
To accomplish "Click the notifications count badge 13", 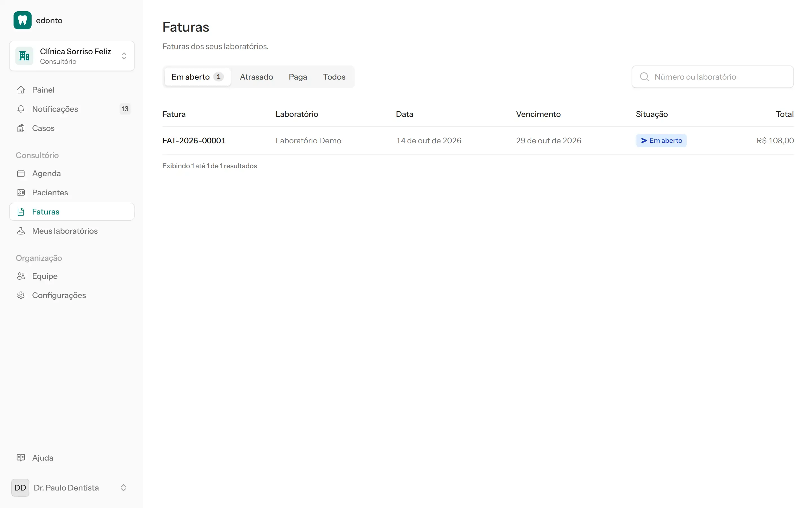I will pyautogui.click(x=125, y=109).
